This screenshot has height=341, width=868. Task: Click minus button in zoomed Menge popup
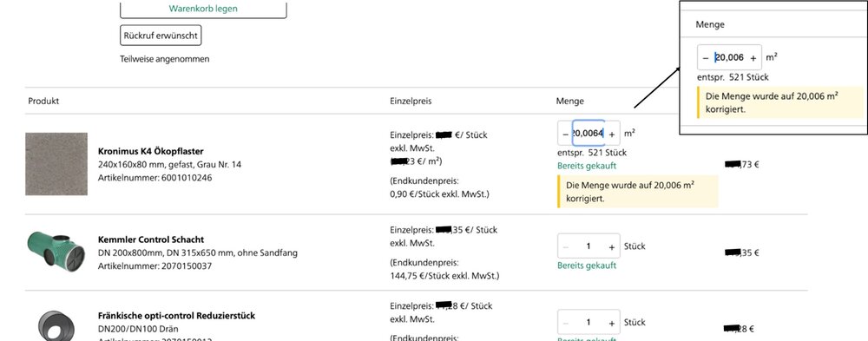click(x=705, y=57)
